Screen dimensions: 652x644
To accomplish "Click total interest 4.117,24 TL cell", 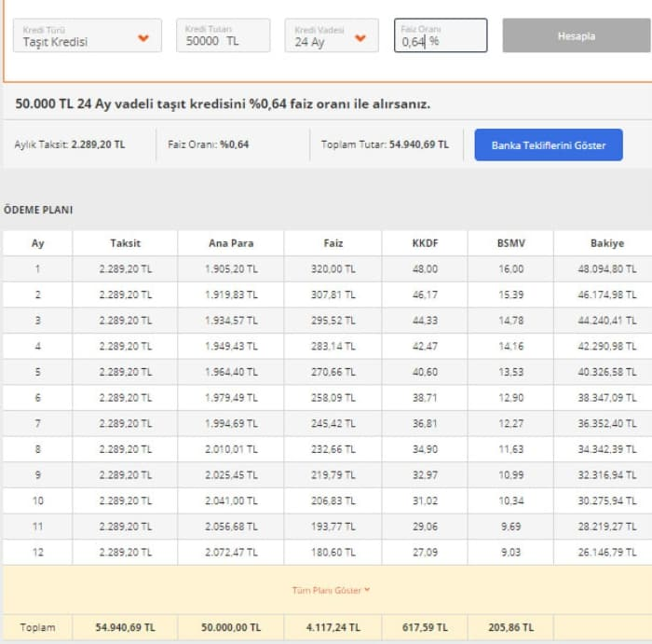I will pos(333,627).
